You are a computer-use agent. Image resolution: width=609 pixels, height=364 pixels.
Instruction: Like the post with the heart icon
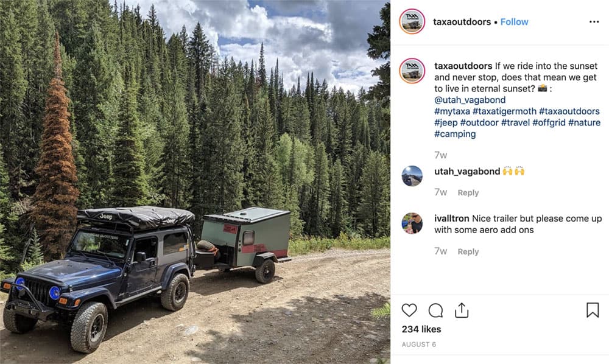(409, 310)
